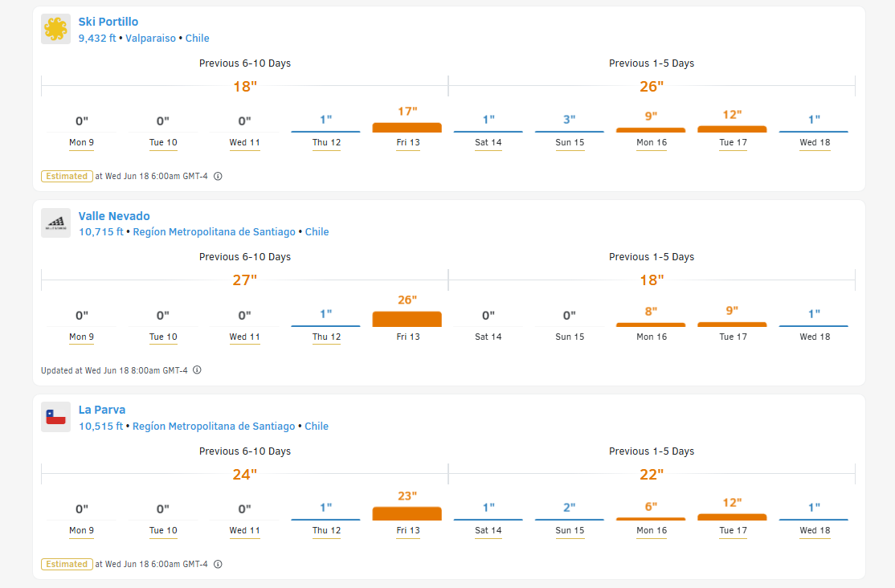Open the La Parva resort page link
The height and width of the screenshot is (588, 895).
click(x=101, y=410)
